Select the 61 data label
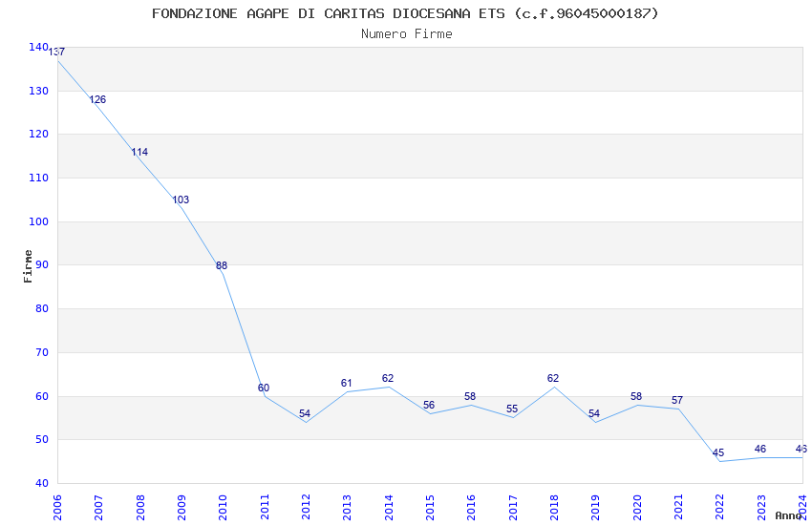 [347, 384]
